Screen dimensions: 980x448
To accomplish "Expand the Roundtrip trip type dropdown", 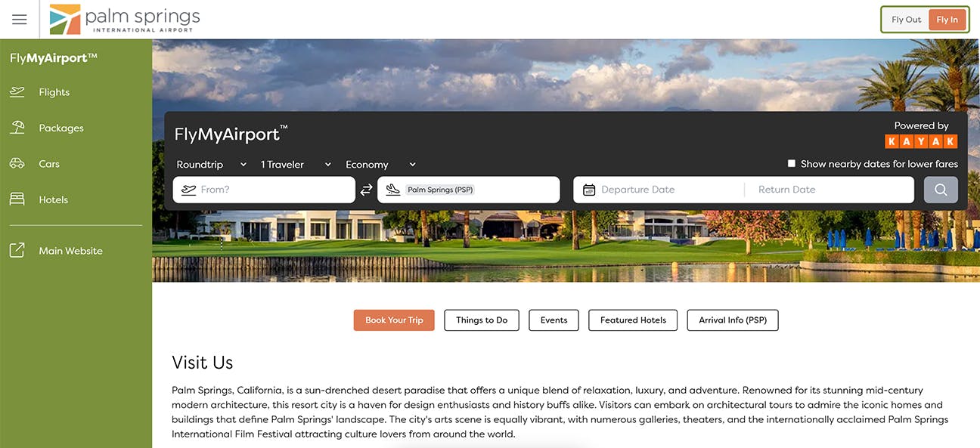I will pyautogui.click(x=212, y=165).
